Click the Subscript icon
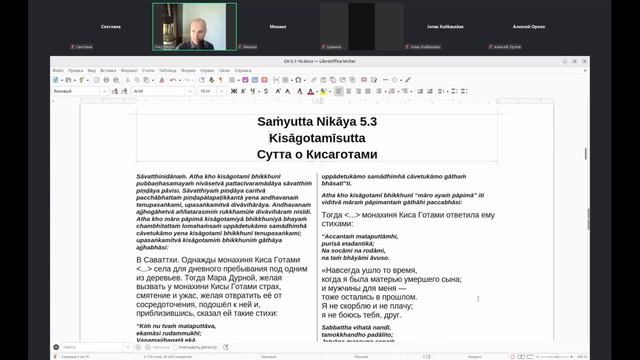 (288, 91)
